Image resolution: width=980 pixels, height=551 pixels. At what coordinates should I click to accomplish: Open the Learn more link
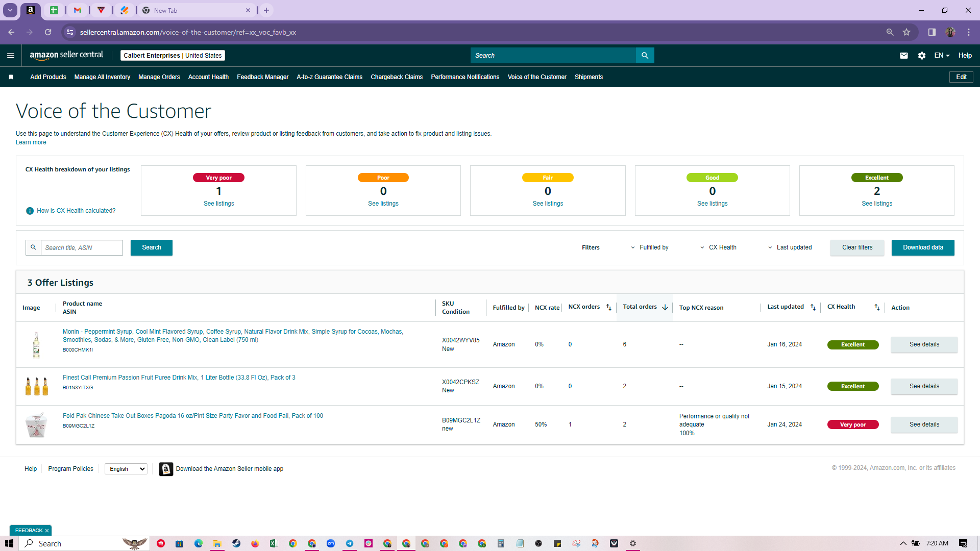coord(31,142)
